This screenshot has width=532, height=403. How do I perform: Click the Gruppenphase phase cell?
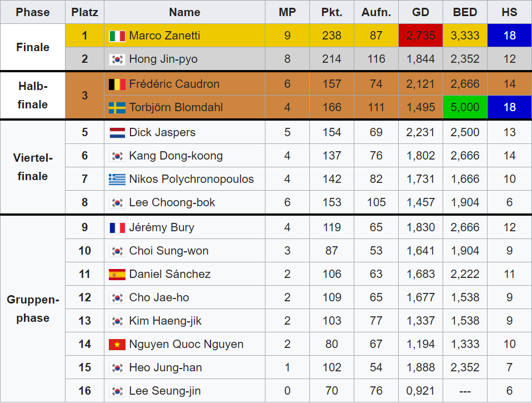(x=33, y=309)
